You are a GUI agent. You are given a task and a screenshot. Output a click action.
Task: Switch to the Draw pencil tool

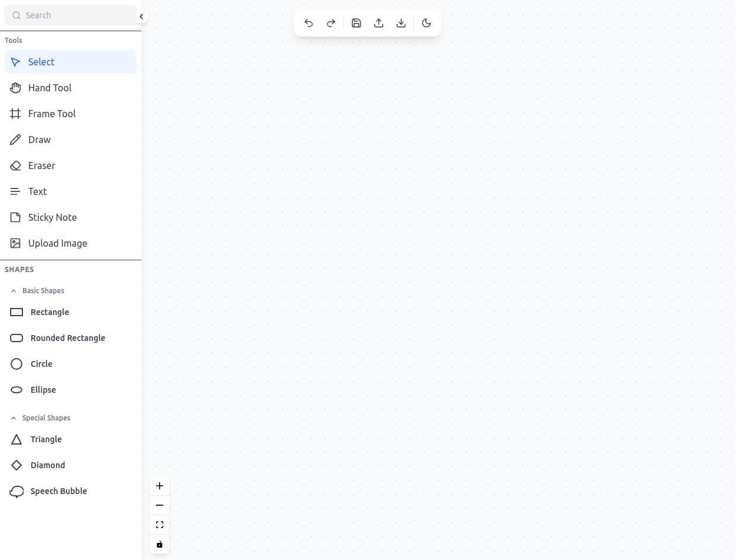(71, 140)
